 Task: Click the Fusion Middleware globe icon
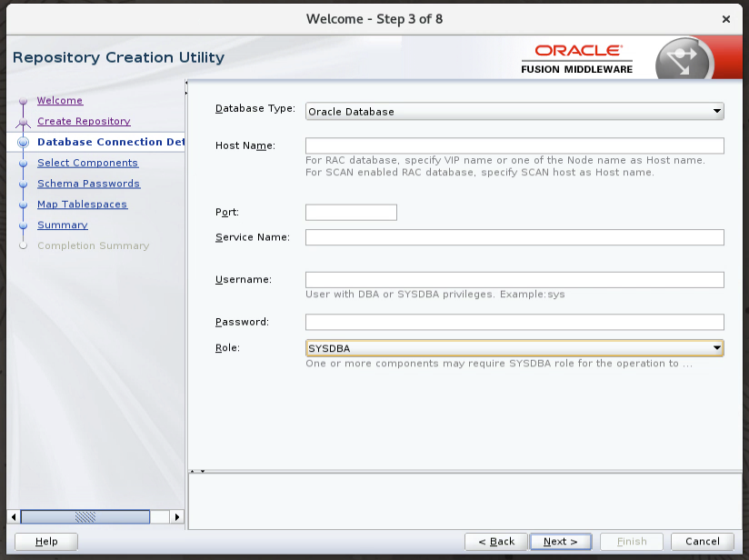coord(684,58)
